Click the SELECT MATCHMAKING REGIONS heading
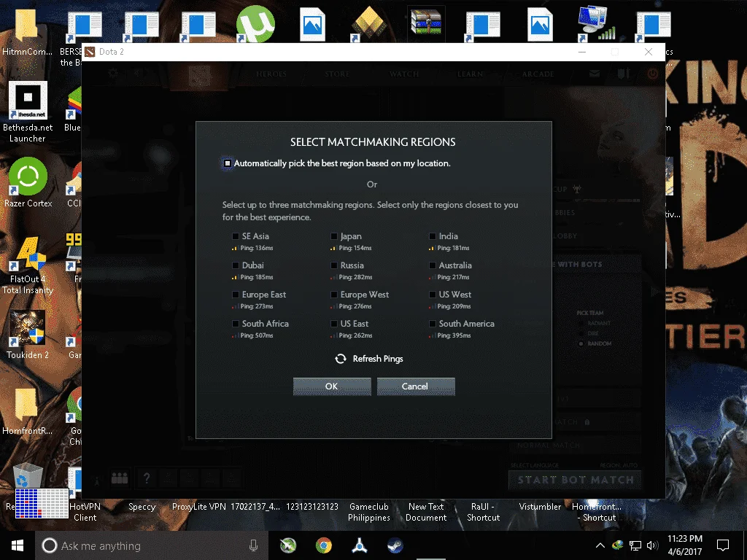The width and height of the screenshot is (747, 560). tap(373, 142)
